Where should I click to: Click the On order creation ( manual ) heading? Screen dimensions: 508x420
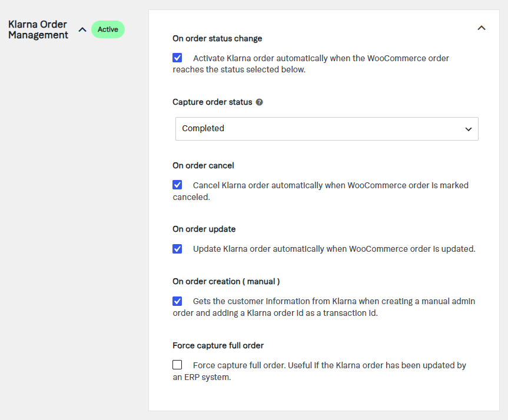(226, 281)
